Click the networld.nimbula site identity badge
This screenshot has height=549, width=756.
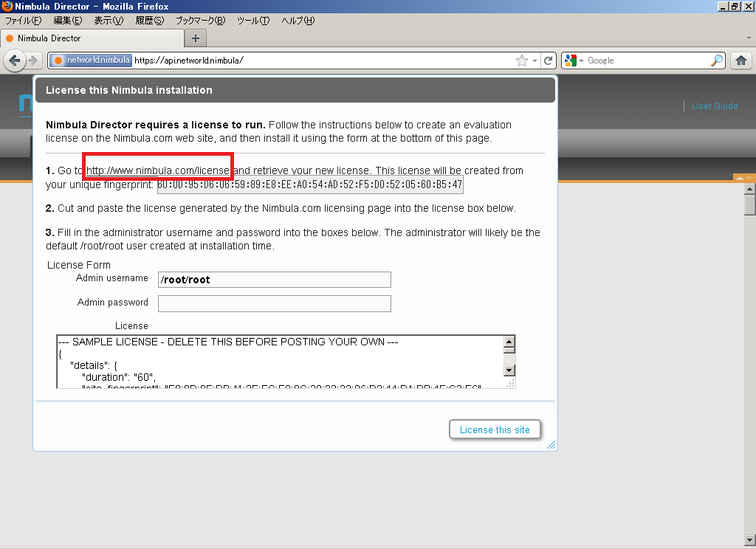point(91,61)
